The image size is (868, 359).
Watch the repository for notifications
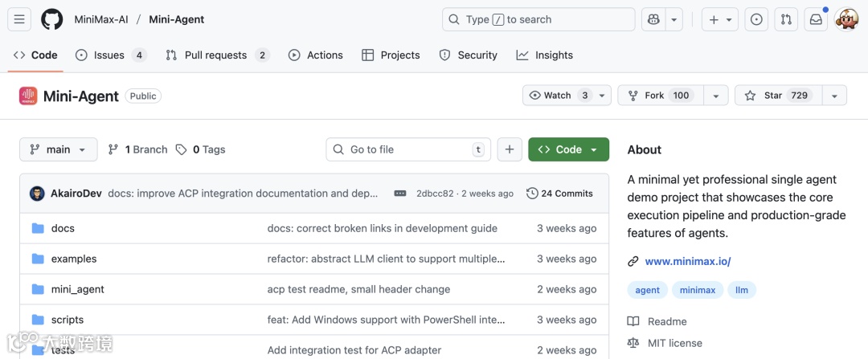coord(558,96)
